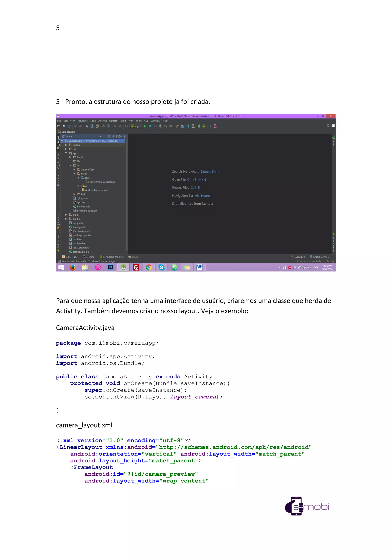Screen dimensions: 392x555
Task: Toggle the Android Model side tab
Action: tap(334, 242)
